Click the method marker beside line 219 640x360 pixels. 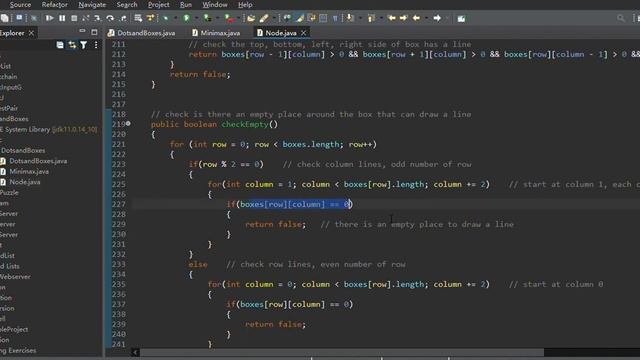(128, 123)
